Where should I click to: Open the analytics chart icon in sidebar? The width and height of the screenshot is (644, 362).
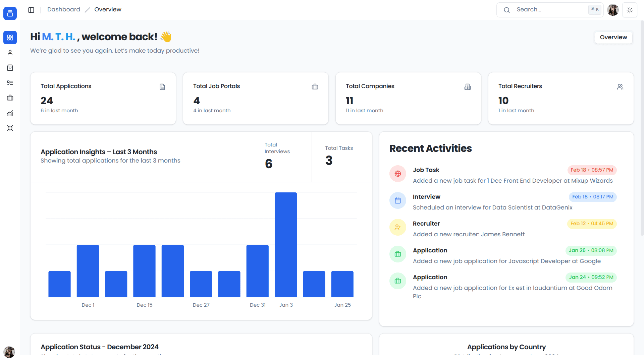[x=10, y=113]
